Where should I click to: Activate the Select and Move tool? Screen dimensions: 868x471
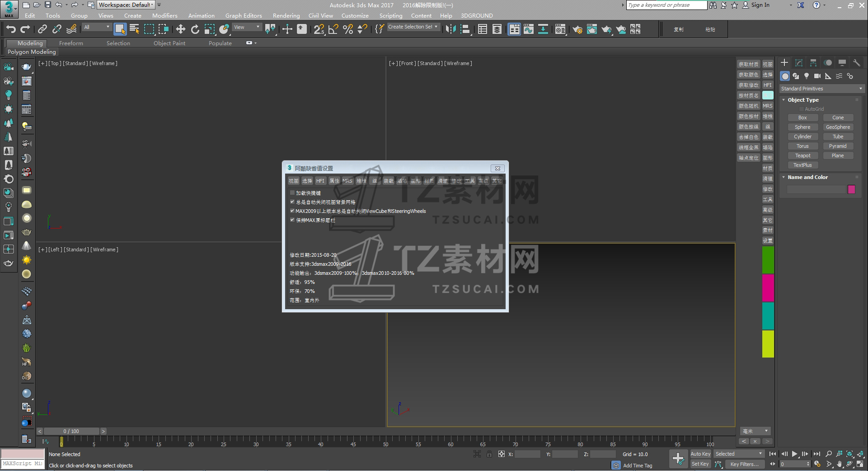point(180,29)
